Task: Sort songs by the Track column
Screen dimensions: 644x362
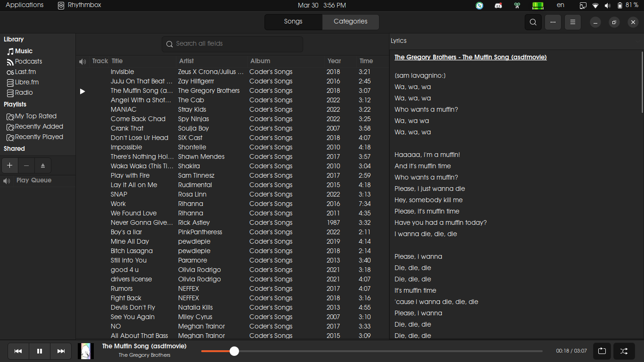Action: 100,61
